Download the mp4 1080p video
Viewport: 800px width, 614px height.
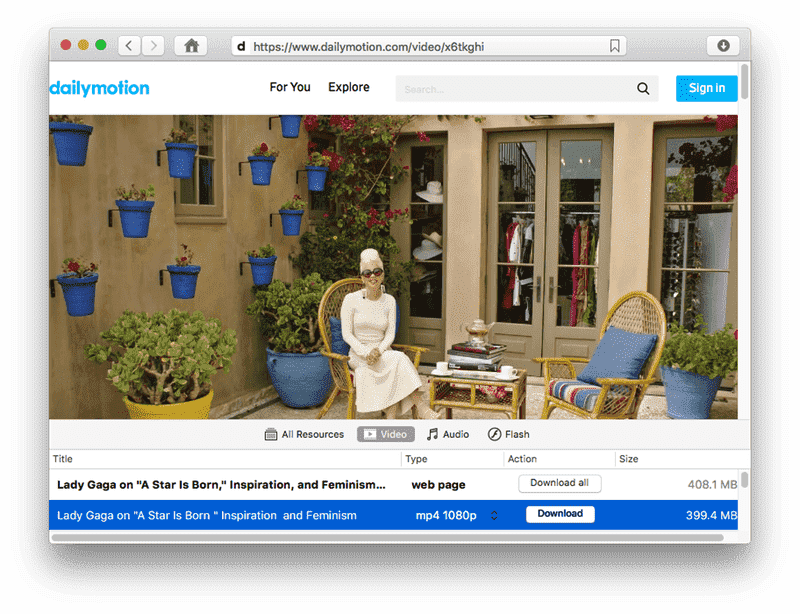[x=560, y=515]
